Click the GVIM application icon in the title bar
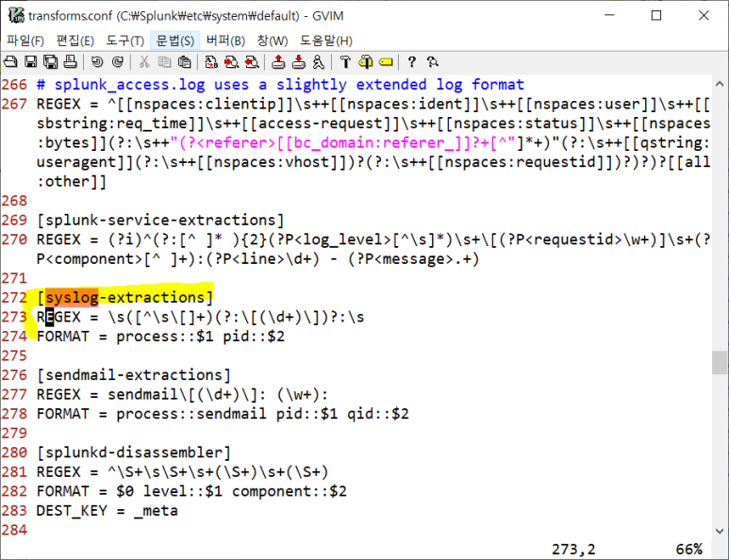The height and width of the screenshot is (560, 729). (x=16, y=15)
